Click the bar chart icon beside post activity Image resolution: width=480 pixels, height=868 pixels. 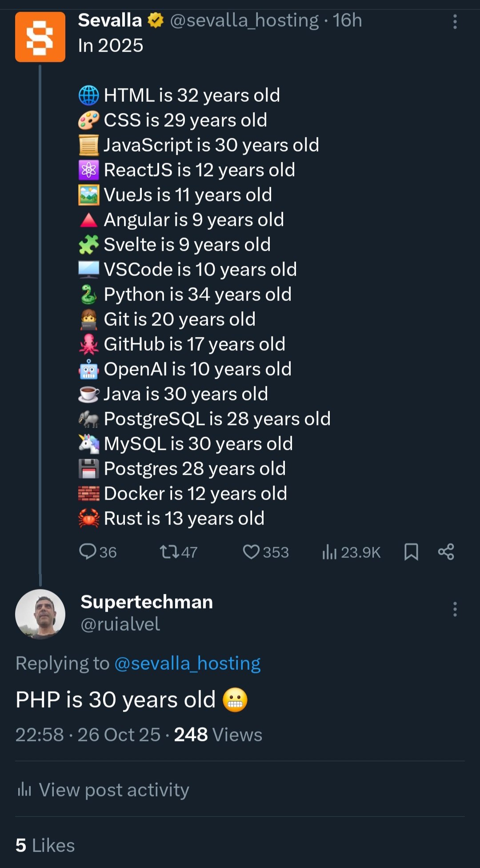pos(24,790)
